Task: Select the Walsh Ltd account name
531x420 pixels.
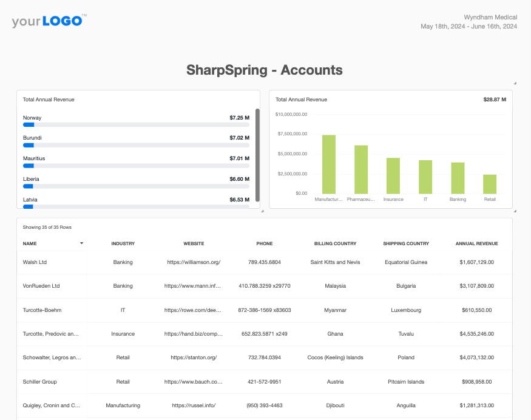Action: coord(35,262)
